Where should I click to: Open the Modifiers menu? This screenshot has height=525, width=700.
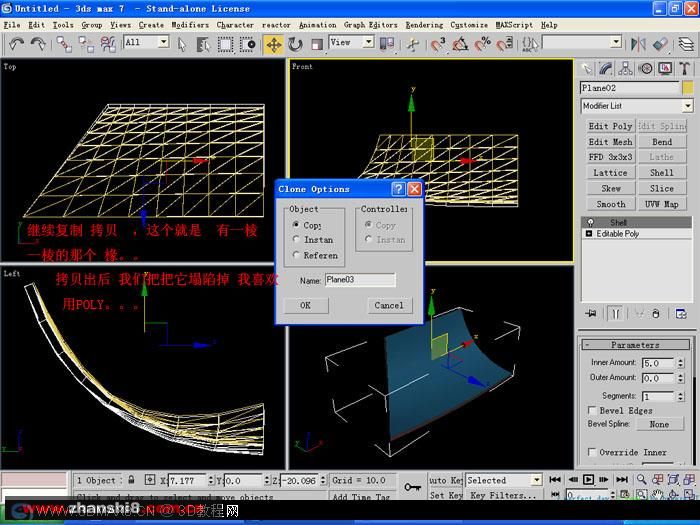(190, 25)
